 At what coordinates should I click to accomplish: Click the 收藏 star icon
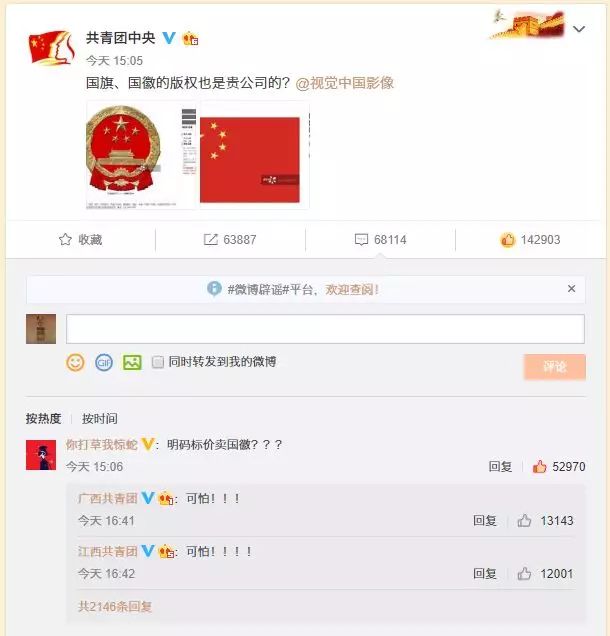pos(65,239)
